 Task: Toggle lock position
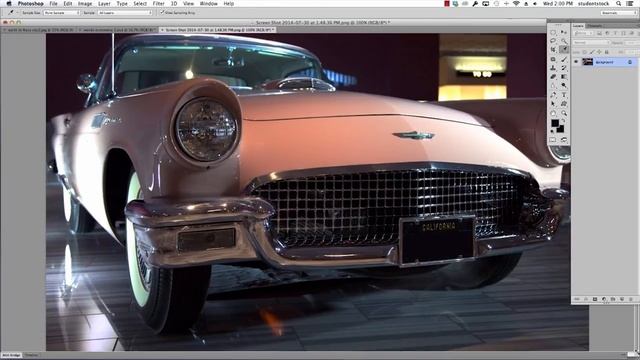(599, 52)
